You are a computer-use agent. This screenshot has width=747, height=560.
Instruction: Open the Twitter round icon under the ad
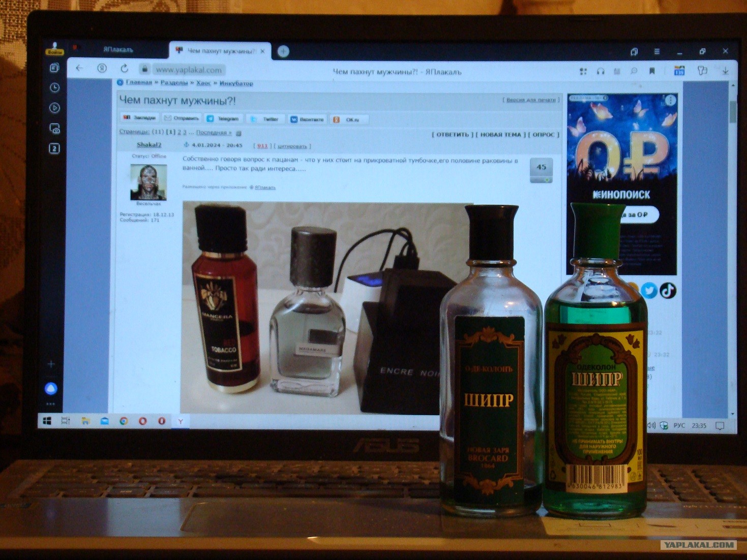(649, 290)
